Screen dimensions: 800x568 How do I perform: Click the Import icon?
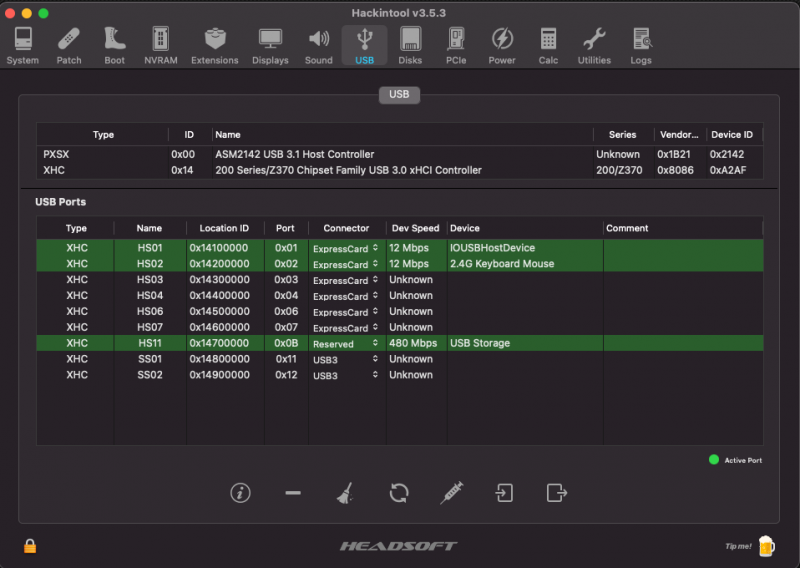click(505, 492)
